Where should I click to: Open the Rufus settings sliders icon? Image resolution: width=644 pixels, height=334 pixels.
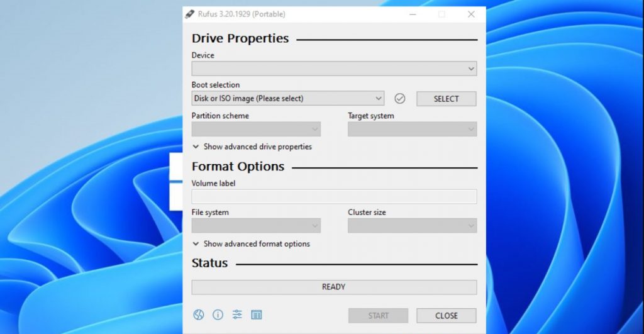tap(237, 315)
